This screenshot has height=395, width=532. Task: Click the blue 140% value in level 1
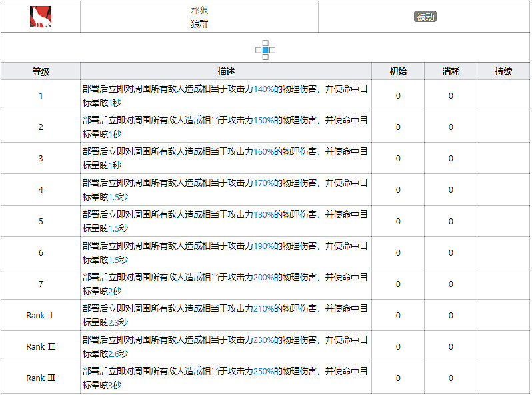pyautogui.click(x=263, y=89)
